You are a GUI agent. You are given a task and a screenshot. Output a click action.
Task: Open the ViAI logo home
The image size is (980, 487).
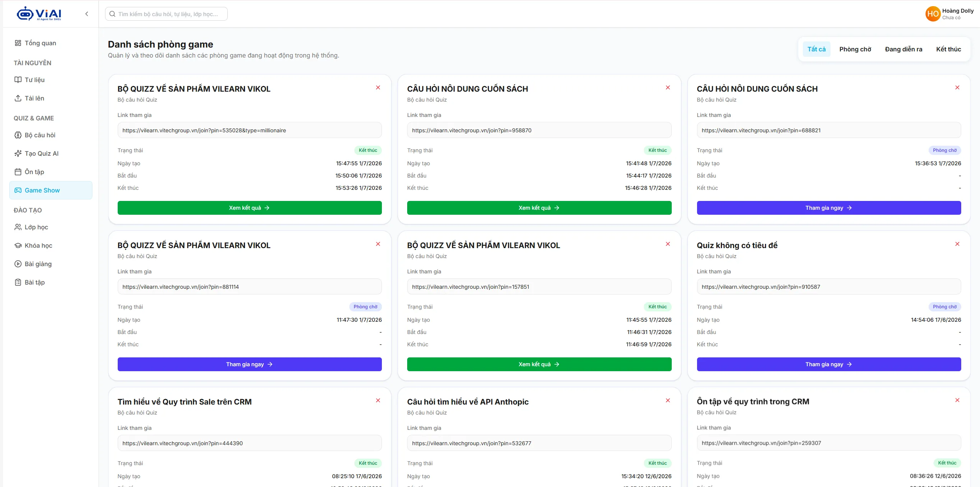(39, 14)
